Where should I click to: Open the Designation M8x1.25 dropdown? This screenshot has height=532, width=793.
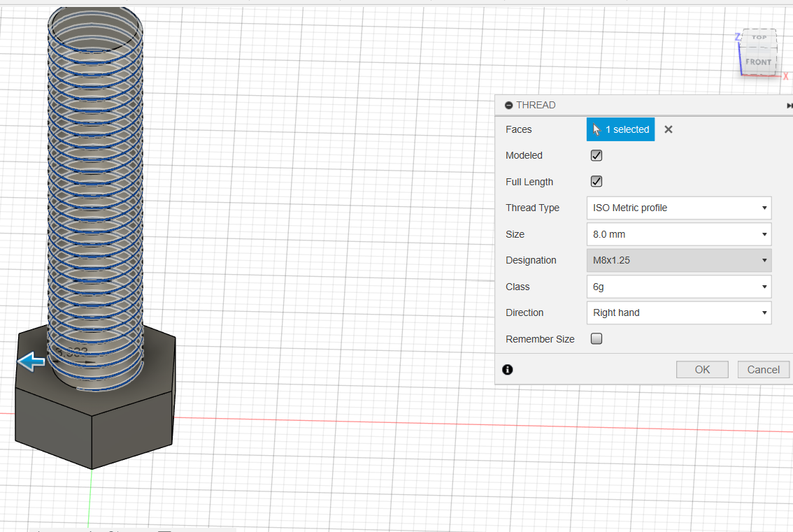point(679,261)
